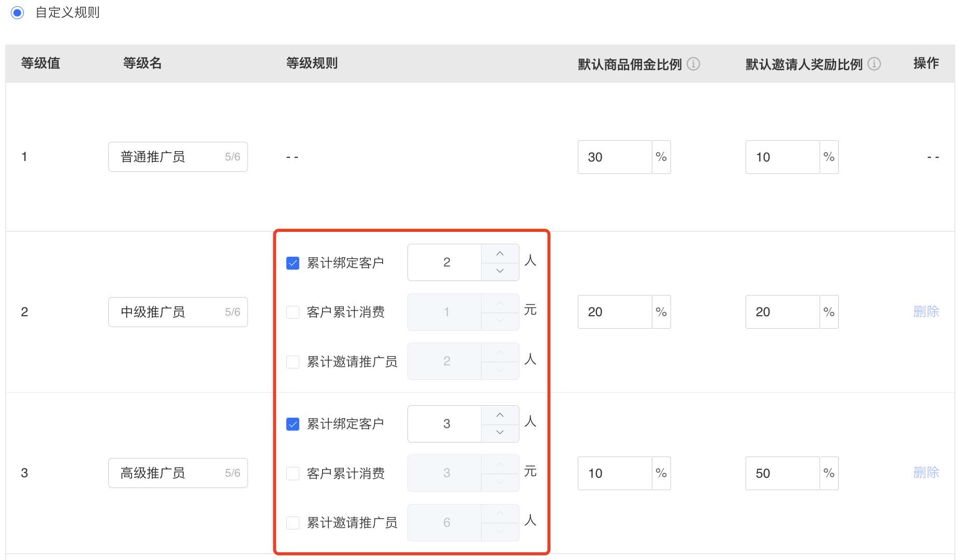Uncheck 累计绑定客户 for 高级推广员
This screenshot has height=560, width=962.
coord(293,424)
